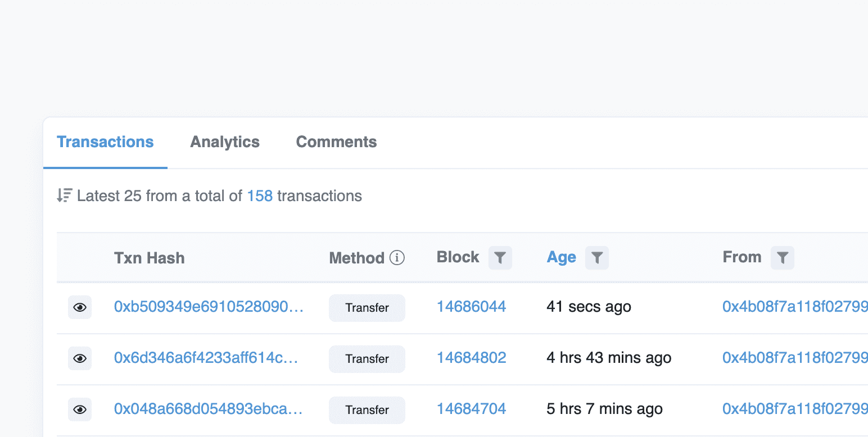Viewport: 868px width, 437px height.
Task: Preview transaction 0xb509349e with eye icon
Action: coord(80,308)
